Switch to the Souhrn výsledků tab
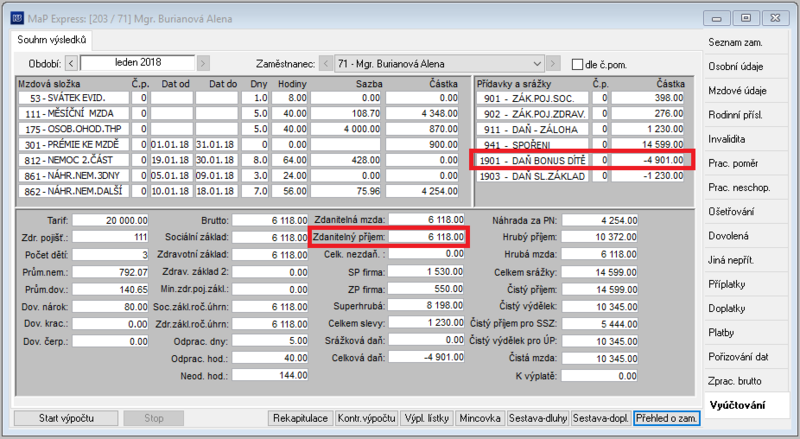800x439 pixels. pos(52,40)
